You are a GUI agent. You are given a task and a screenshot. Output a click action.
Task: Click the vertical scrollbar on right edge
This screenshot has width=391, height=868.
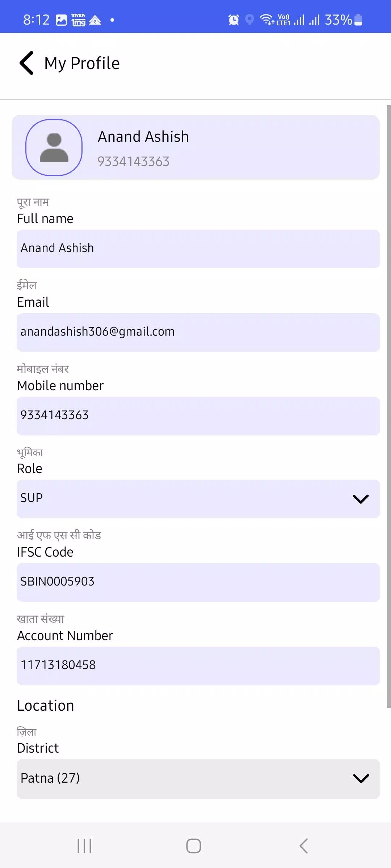pos(389,407)
